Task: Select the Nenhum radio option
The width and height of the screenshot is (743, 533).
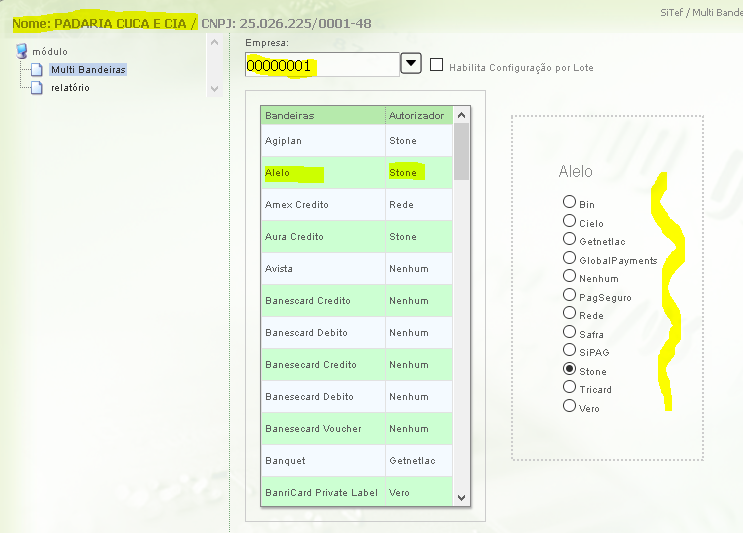Action: click(569, 276)
